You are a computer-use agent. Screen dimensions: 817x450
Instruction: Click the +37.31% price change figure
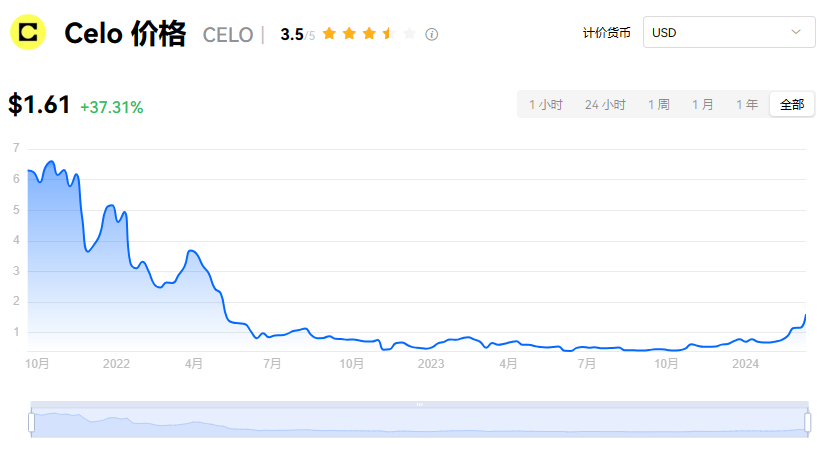tap(112, 107)
